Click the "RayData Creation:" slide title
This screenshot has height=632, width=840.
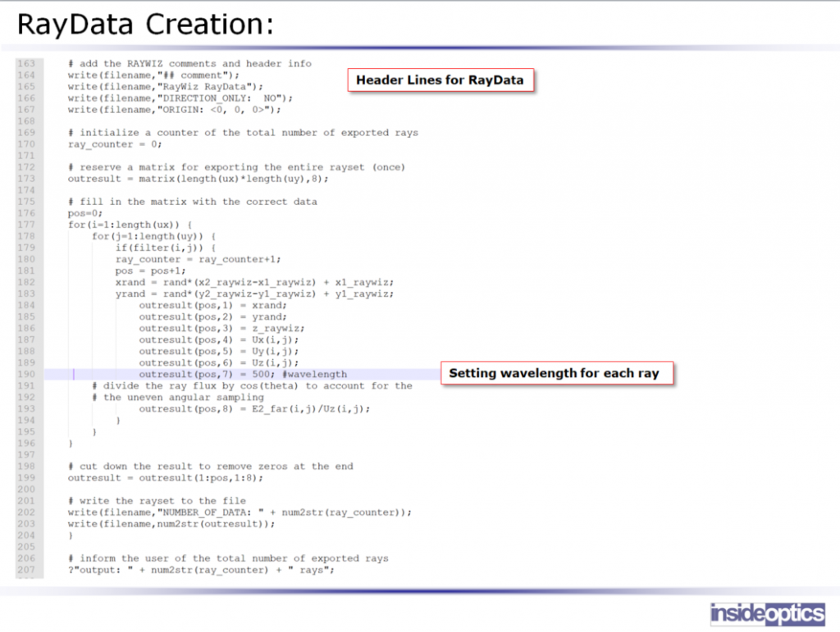[144, 25]
